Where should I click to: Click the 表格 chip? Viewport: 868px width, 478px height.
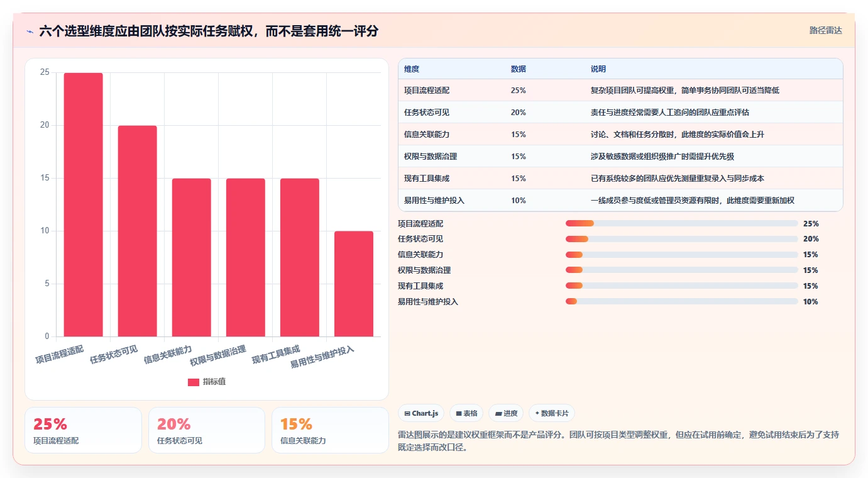(x=466, y=413)
